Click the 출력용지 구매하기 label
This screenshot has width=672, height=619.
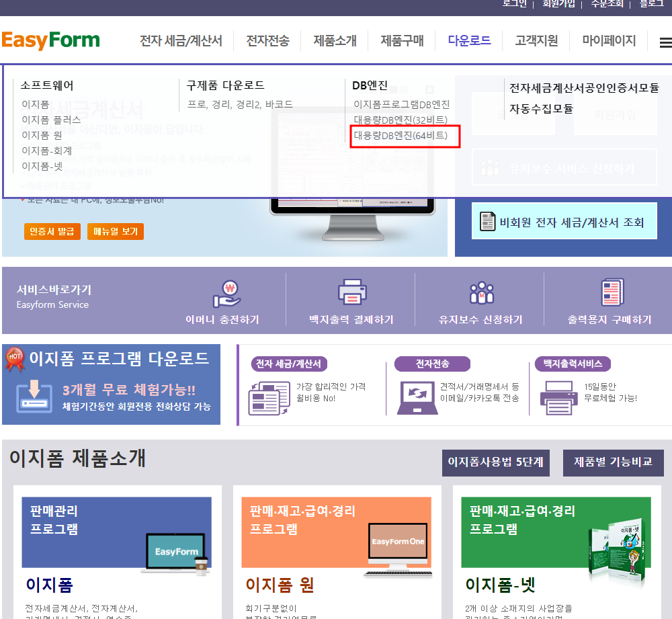point(610,320)
